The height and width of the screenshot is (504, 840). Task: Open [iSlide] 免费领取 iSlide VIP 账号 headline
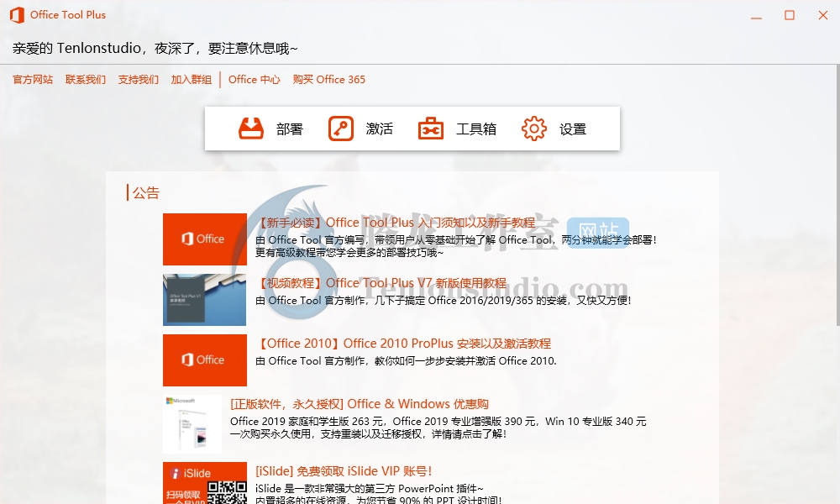click(344, 471)
